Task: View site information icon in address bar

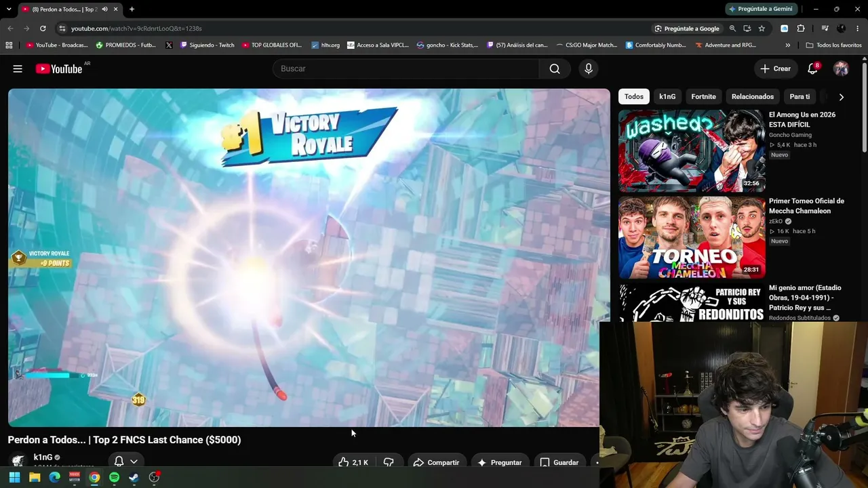Action: 62,28
